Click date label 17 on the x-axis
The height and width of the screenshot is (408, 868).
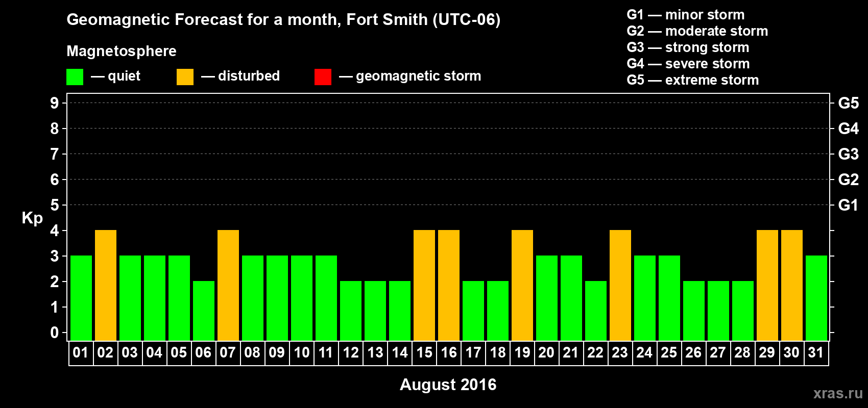tap(473, 353)
